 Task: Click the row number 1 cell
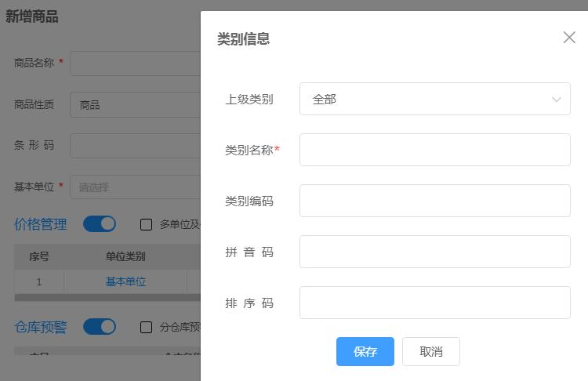39,281
